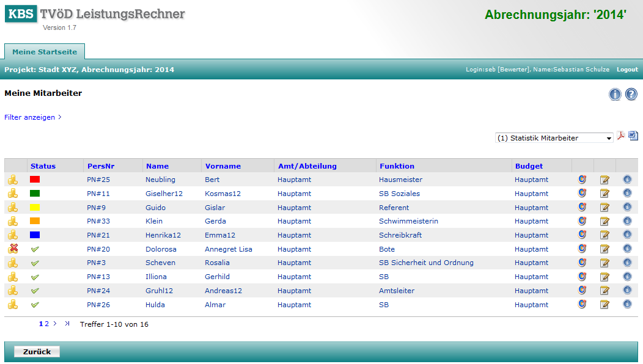Open edit notepad icon for Gruhl12 row

604,291
